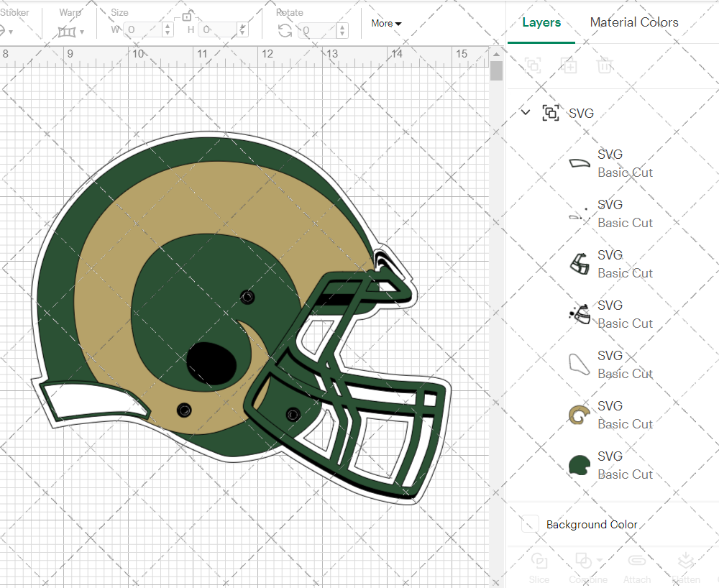Click the Height stepper arrows
Screen dimensions: 719x588
click(x=243, y=30)
